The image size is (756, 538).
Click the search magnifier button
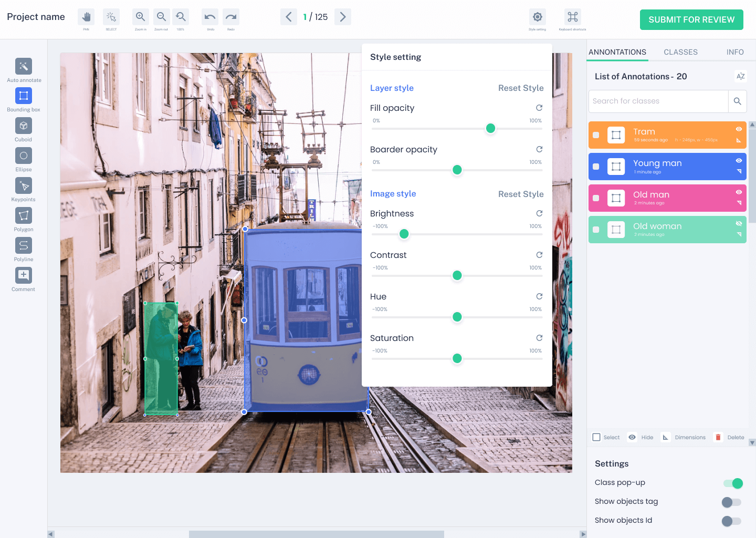(737, 101)
